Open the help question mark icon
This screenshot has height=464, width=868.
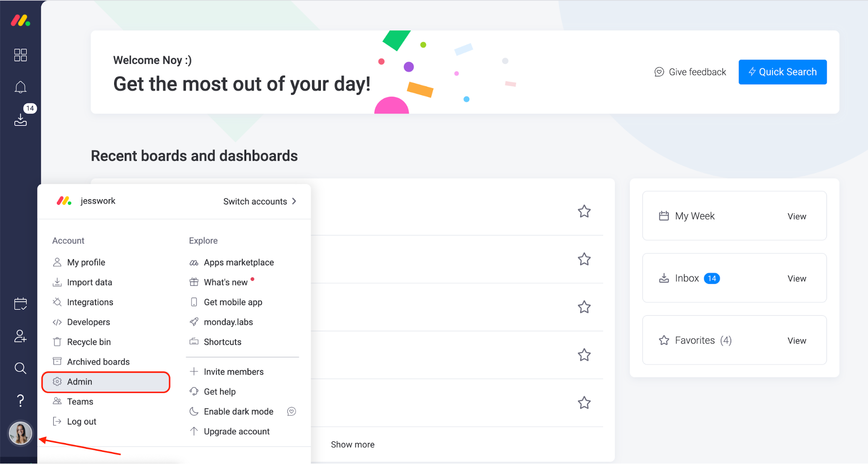tap(20, 400)
